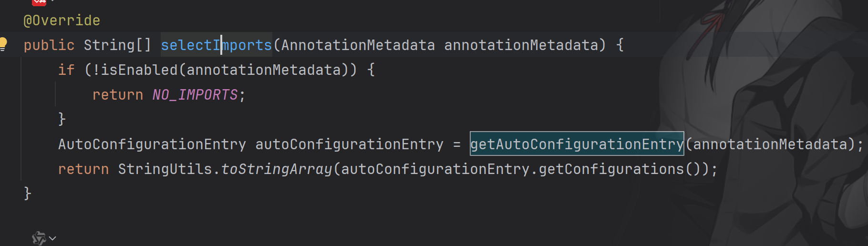Place cursor on selectImports method name

tap(216, 45)
